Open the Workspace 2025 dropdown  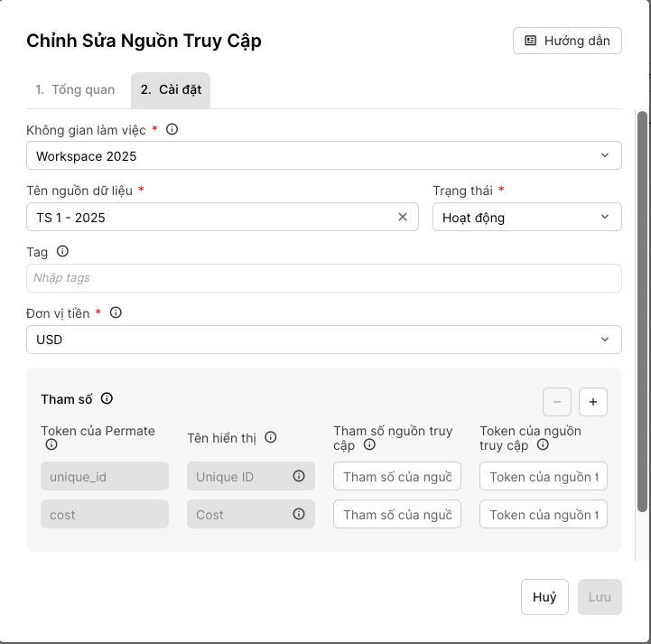coord(323,155)
